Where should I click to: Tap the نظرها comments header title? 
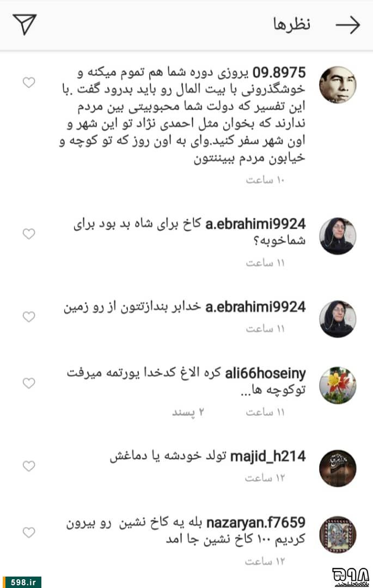pos(292,24)
